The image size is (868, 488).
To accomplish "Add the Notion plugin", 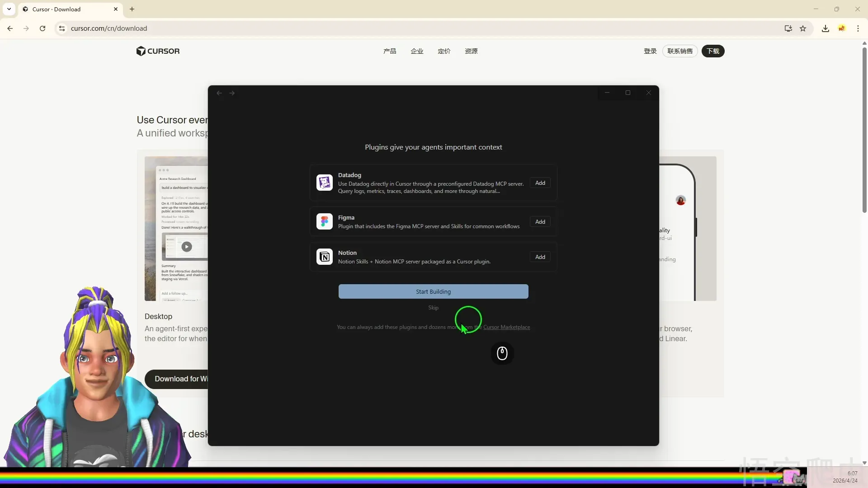I will (x=540, y=257).
